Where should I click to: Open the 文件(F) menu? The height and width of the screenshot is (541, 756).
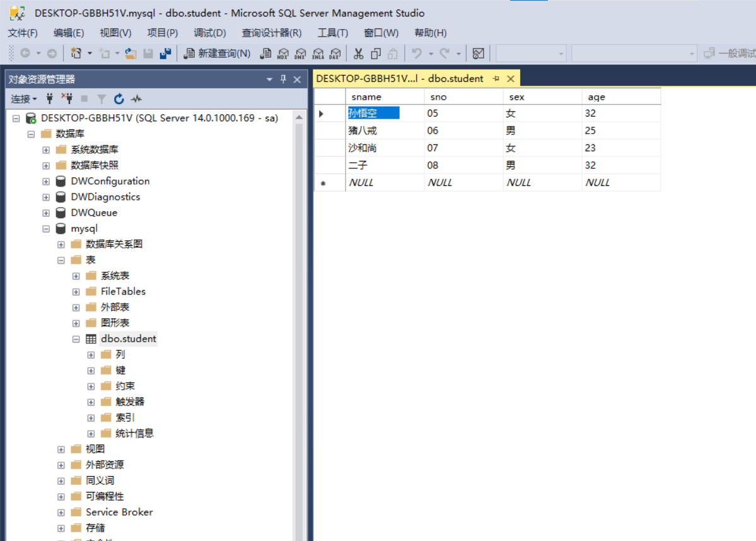pyautogui.click(x=23, y=33)
